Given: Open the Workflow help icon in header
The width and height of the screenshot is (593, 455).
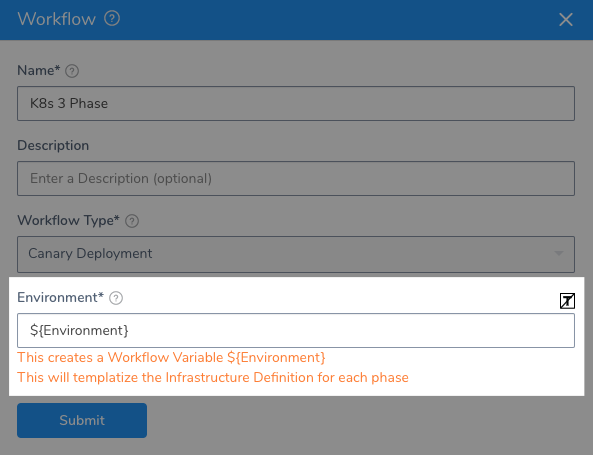Looking at the screenshot, I should click(112, 18).
